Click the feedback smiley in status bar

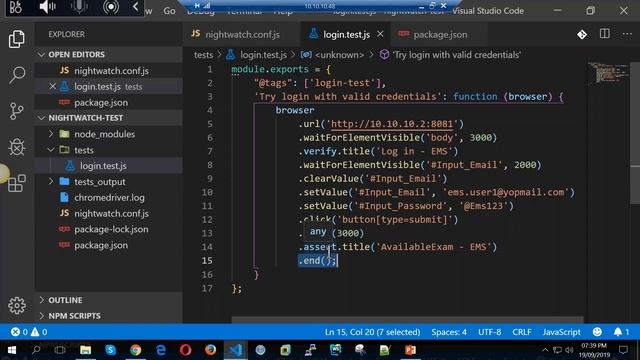[597, 332]
